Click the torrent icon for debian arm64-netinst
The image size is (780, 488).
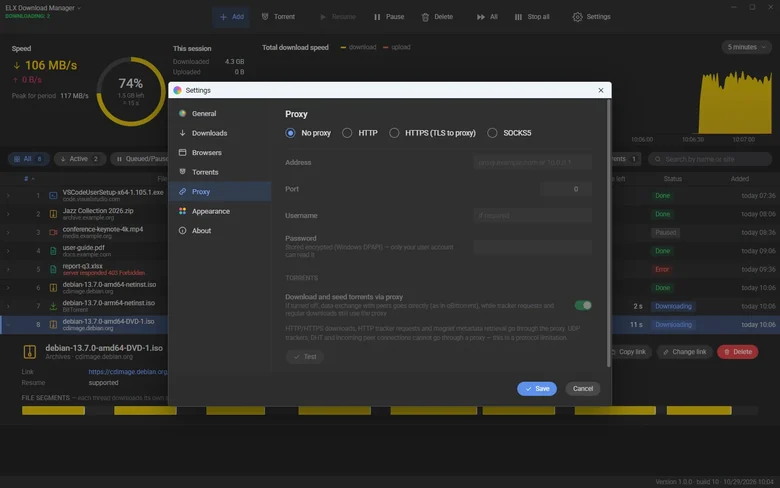(x=53, y=306)
